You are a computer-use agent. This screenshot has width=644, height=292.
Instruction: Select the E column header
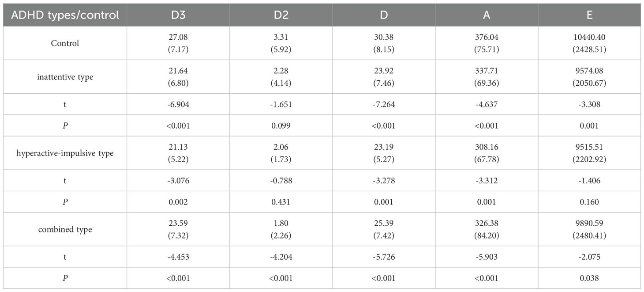590,15
